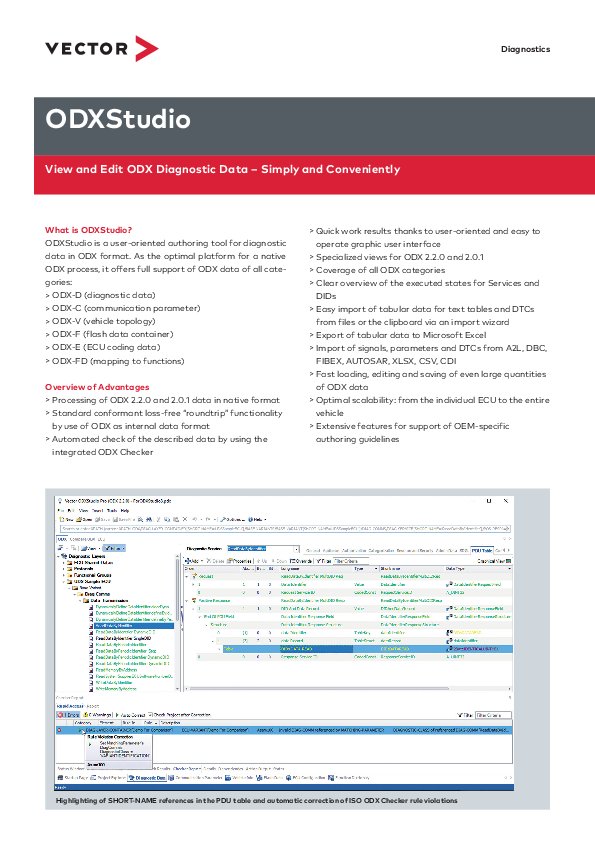
Task: Expand the Diagnostic Layers tree root
Action: (x=59, y=556)
